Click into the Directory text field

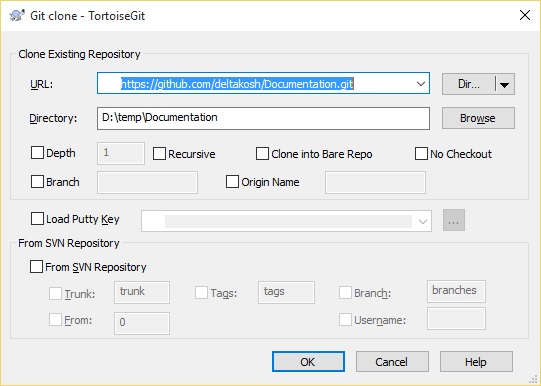(x=263, y=118)
